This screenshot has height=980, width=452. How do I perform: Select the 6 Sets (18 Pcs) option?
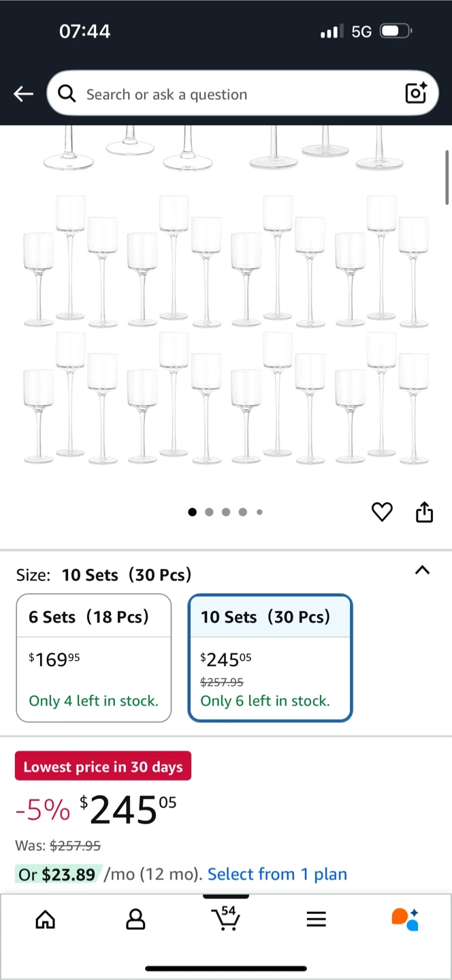94,657
